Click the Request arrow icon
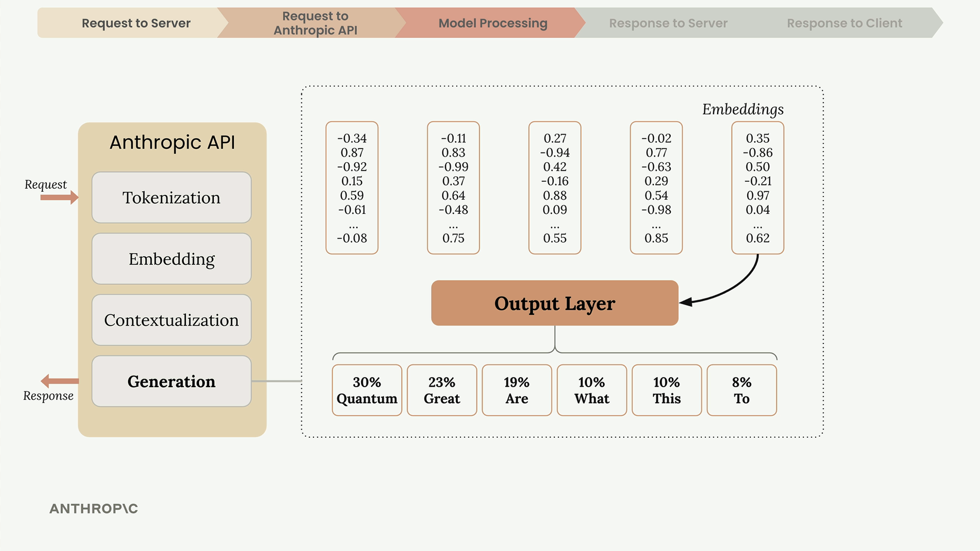 pos(59,197)
